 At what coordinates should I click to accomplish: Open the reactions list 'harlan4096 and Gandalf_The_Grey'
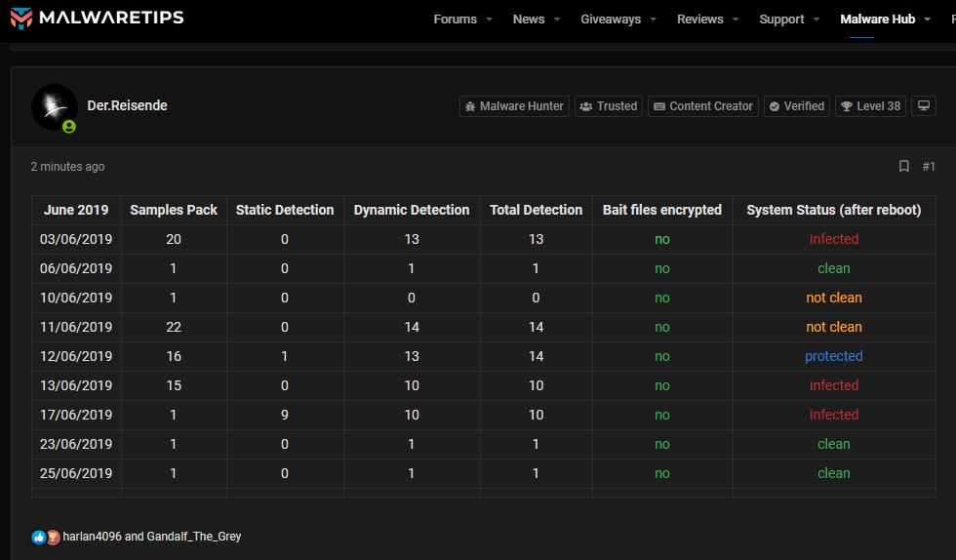coord(152,537)
